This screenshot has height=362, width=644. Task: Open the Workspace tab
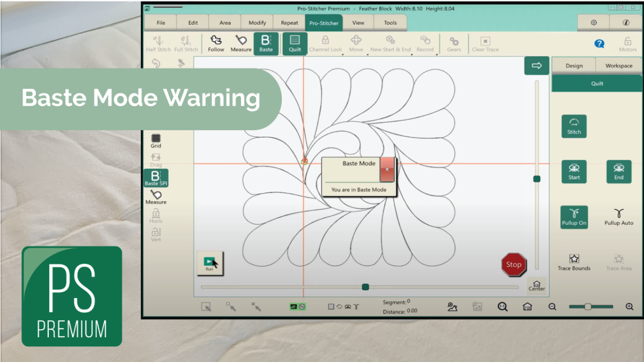pyautogui.click(x=619, y=65)
